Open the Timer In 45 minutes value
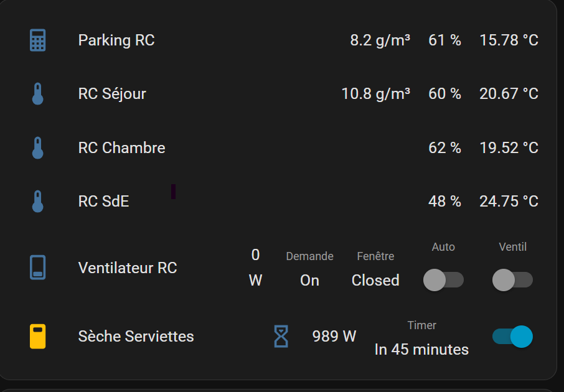Screen dimensions: 564x392 [421, 349]
